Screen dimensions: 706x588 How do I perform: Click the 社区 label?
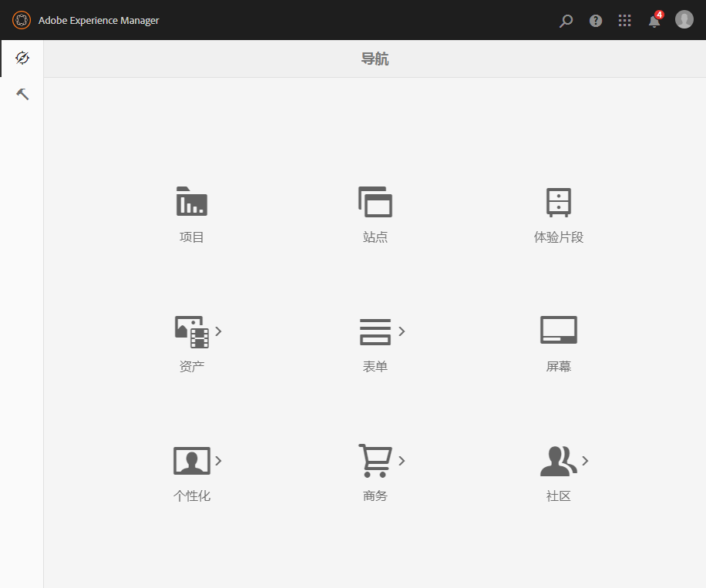558,496
